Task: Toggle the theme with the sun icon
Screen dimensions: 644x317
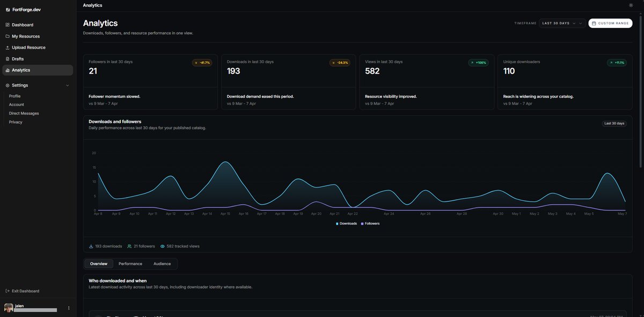Action: click(x=631, y=5)
